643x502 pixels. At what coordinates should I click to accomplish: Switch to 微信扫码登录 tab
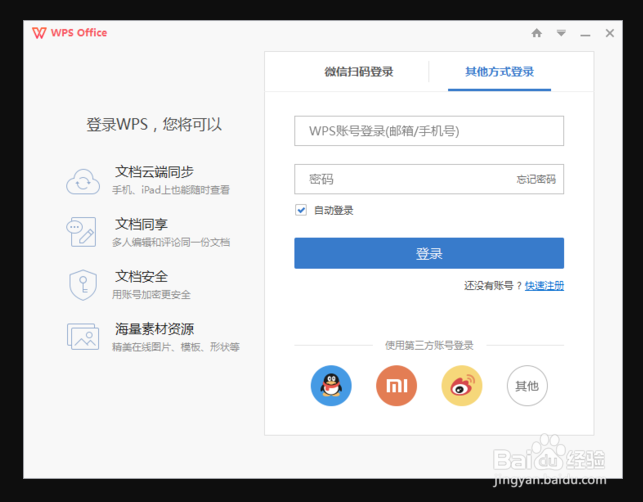pos(359,72)
